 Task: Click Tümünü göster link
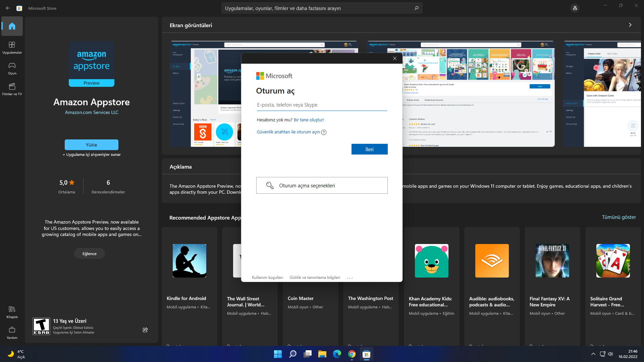pyautogui.click(x=619, y=217)
